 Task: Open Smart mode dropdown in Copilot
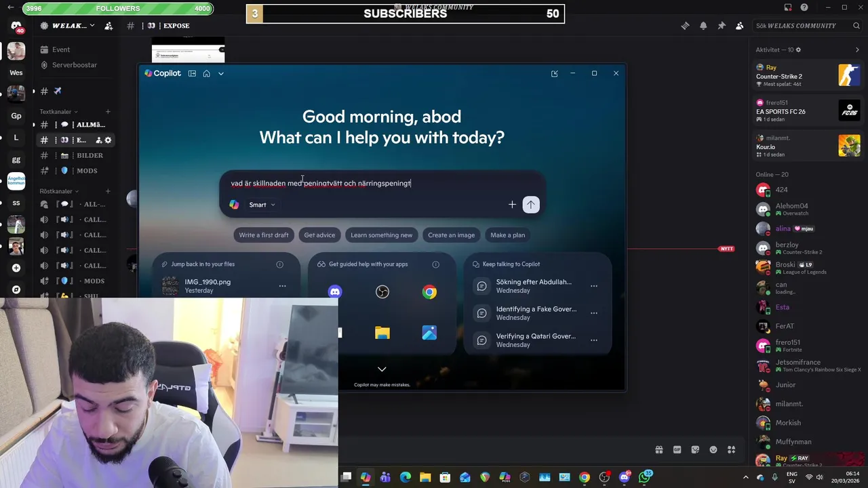click(262, 205)
